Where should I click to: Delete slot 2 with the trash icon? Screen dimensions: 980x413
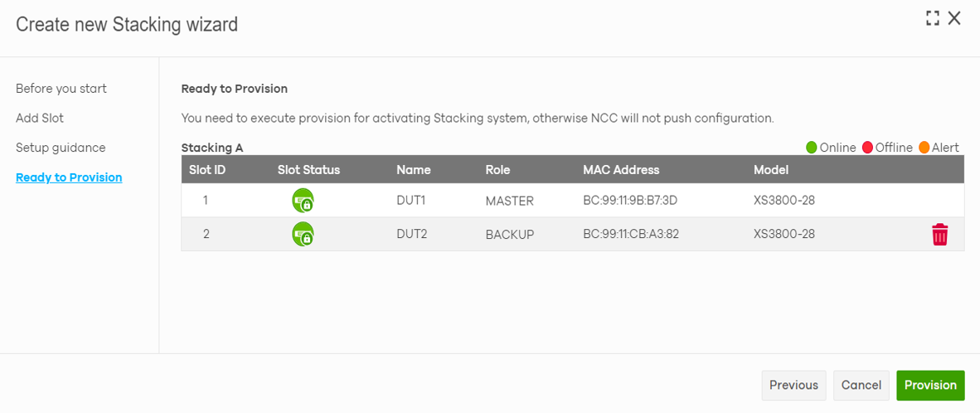point(939,235)
